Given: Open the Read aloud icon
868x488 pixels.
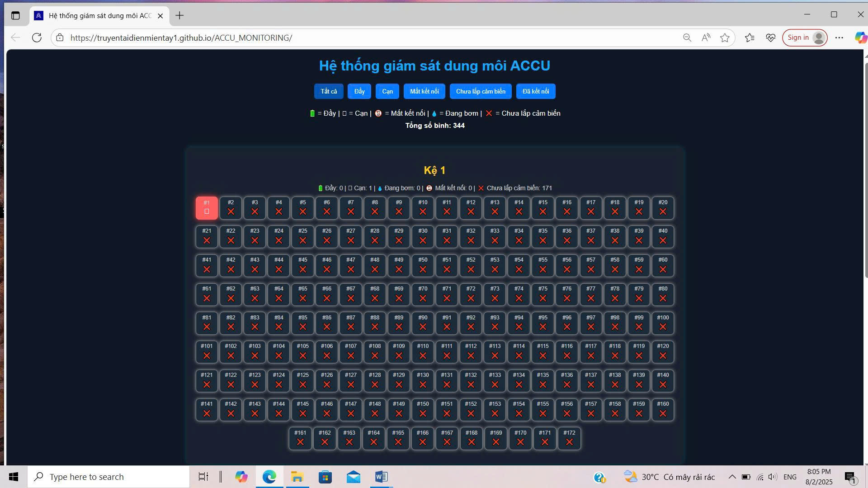Looking at the screenshot, I should [706, 38].
